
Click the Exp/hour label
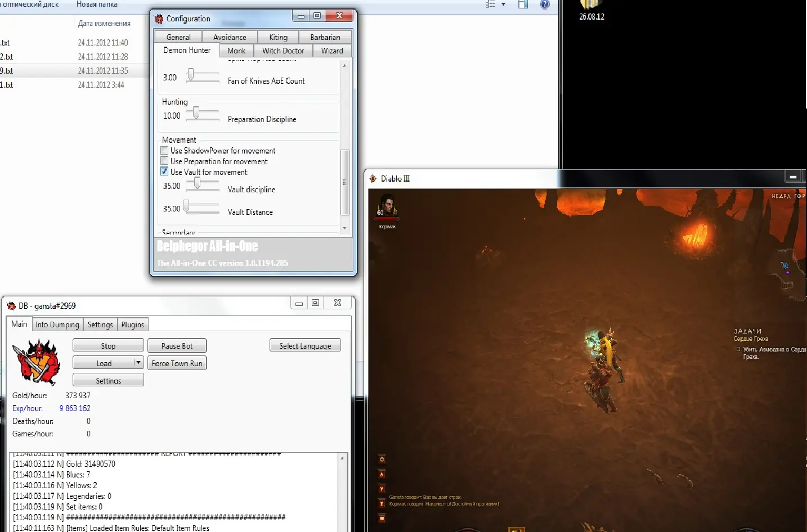[x=28, y=408]
